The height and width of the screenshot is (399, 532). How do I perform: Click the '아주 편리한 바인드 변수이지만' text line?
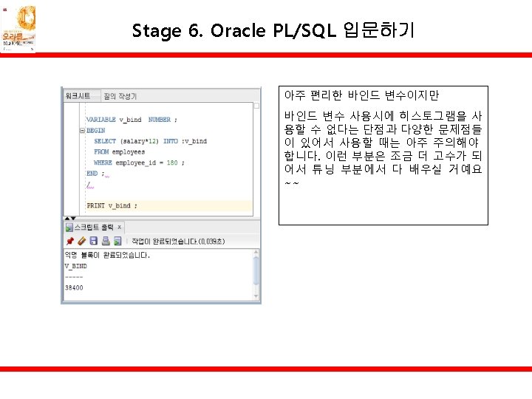pos(361,95)
